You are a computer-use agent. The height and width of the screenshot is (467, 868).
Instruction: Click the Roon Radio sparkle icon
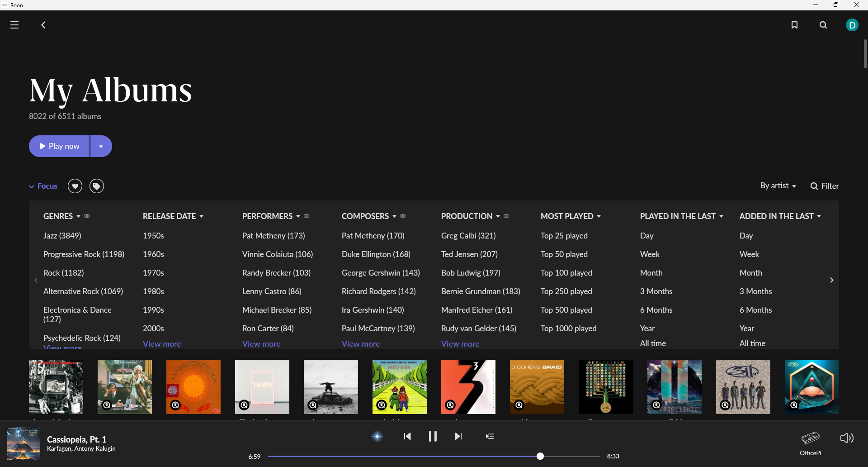(377, 436)
